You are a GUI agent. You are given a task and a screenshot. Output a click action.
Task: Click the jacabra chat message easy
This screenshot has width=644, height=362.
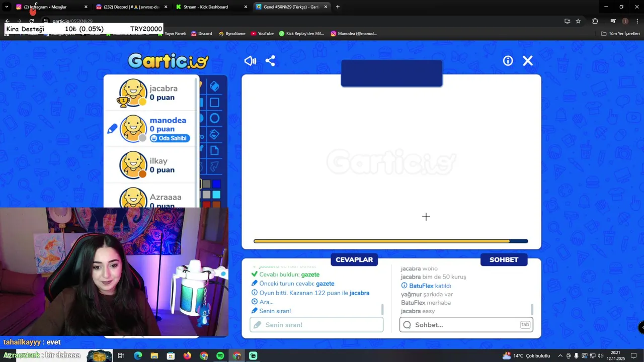pyautogui.click(x=418, y=311)
